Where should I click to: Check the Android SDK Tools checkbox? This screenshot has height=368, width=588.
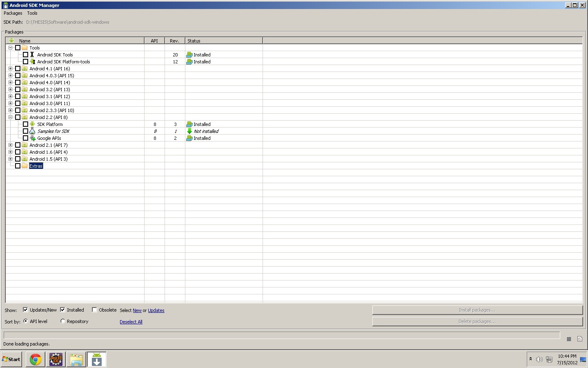pos(25,54)
